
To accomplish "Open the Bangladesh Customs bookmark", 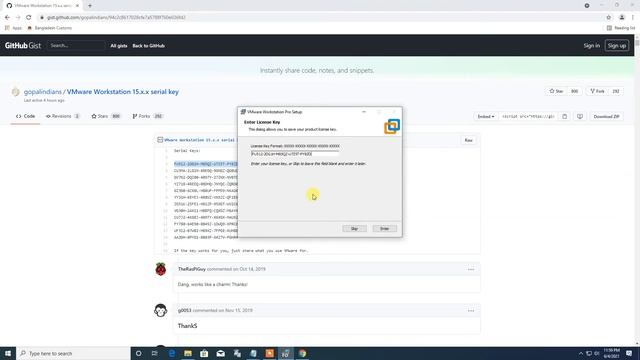I will (x=49, y=28).
